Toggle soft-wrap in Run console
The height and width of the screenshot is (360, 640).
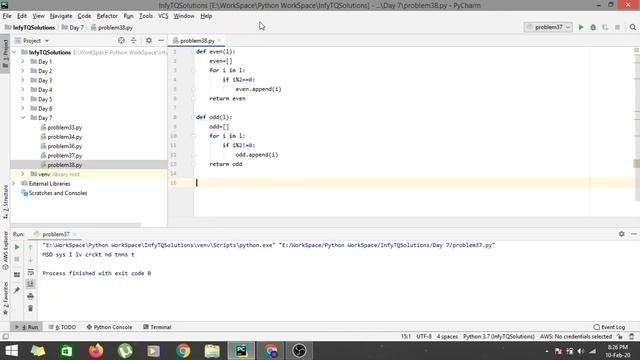pyautogui.click(x=30, y=272)
